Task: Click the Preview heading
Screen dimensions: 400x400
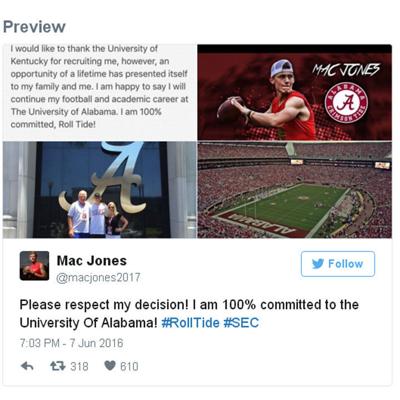Action: (x=34, y=27)
